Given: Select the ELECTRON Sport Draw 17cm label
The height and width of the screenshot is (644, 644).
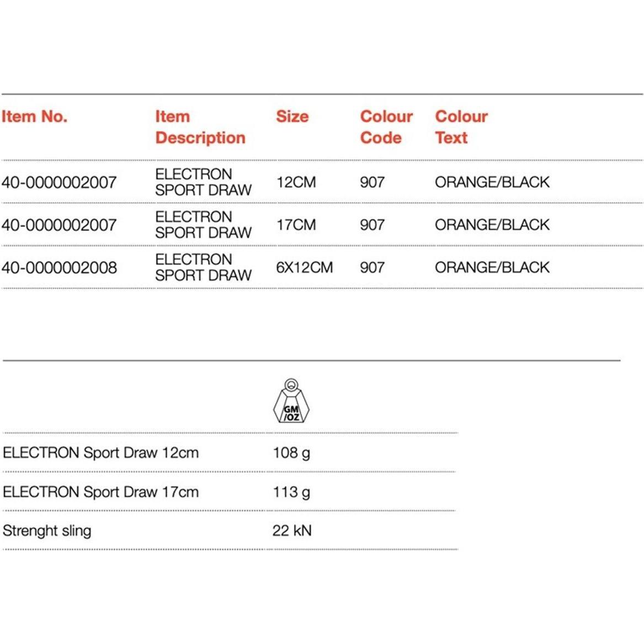Looking at the screenshot, I should (x=100, y=492).
